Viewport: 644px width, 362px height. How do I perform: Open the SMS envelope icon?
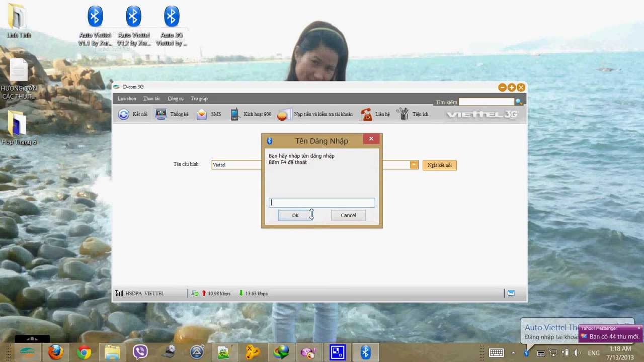(x=201, y=114)
